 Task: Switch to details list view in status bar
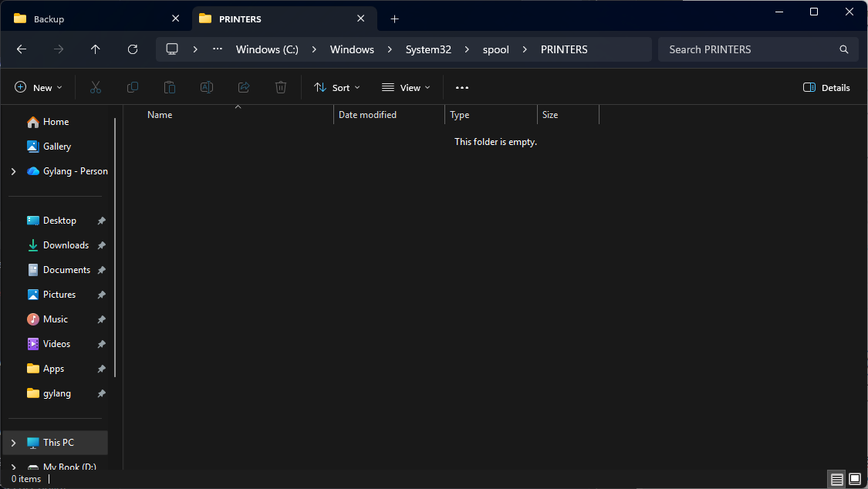[x=837, y=479]
